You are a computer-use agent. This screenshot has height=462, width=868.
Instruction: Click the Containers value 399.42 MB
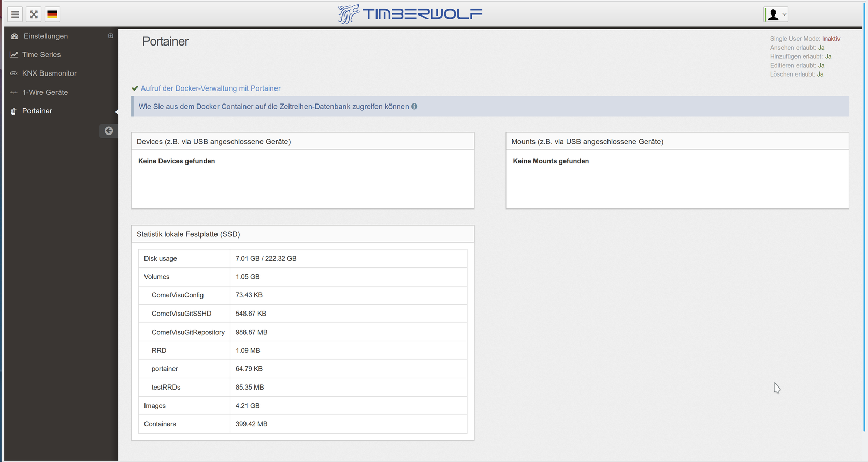tap(251, 424)
